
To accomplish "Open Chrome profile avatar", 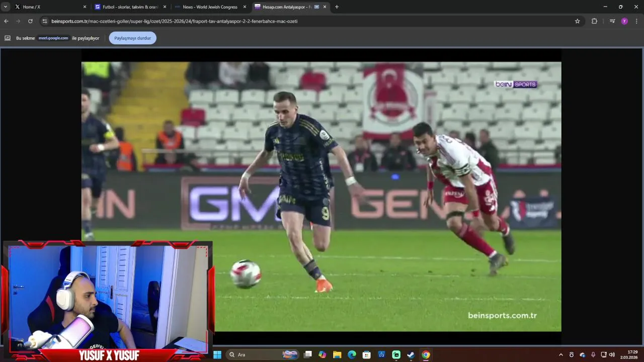I will coord(624,21).
